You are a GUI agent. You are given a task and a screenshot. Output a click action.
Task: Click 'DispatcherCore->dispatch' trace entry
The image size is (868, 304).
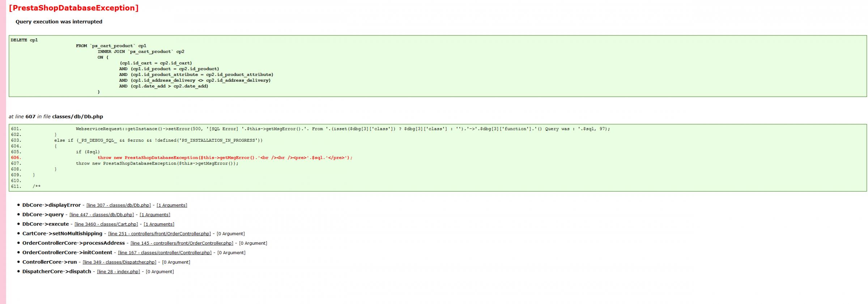57,271
